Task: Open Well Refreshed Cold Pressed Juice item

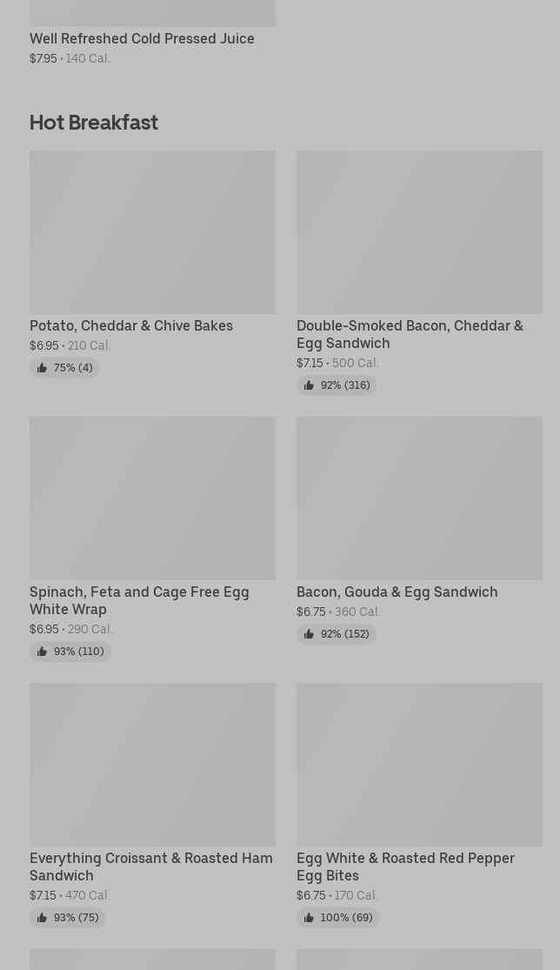Action: 142,38
